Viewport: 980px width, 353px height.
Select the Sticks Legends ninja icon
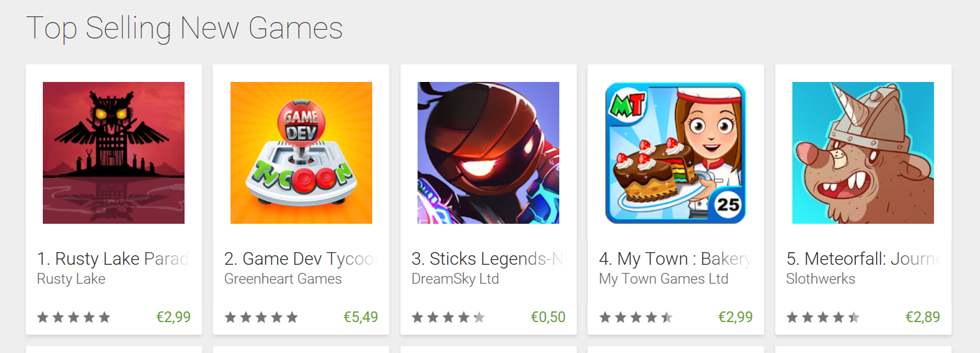pos(488,153)
